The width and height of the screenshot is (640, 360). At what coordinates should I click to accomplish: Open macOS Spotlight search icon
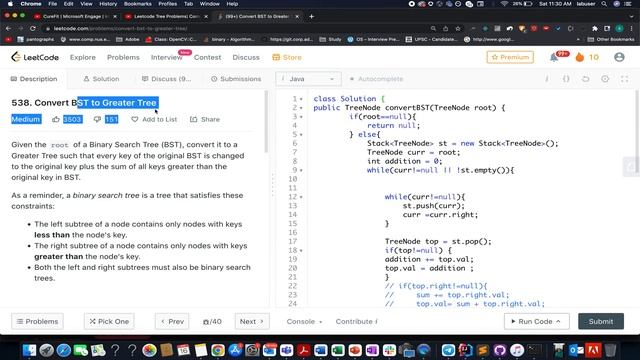[x=604, y=4]
